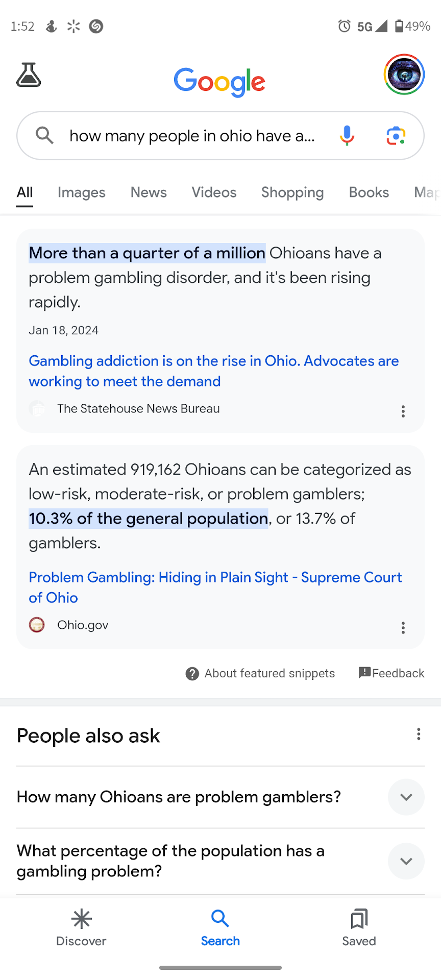
Task: Open "Gambling addiction is on the rise" article
Action: [x=213, y=371]
